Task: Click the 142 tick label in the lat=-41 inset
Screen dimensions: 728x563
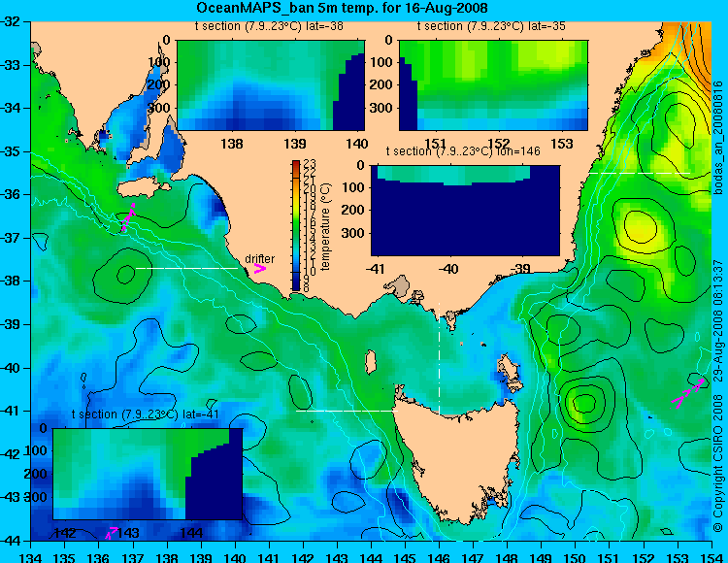Action: [65, 532]
